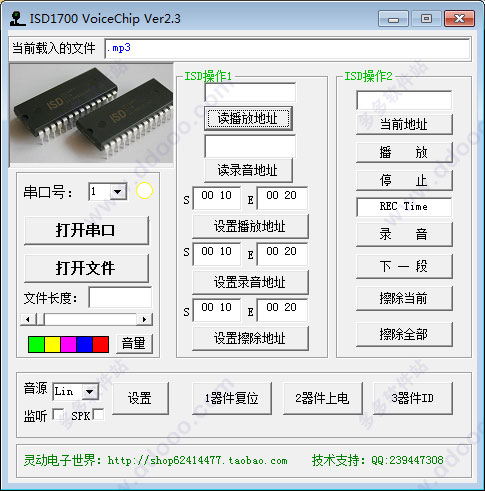The image size is (485, 491).
Task: Click the 当前地址 button
Action: [404, 124]
